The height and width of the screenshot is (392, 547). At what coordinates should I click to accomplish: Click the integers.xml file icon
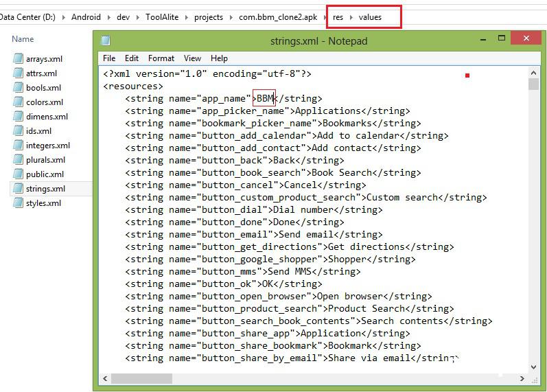click(x=18, y=145)
